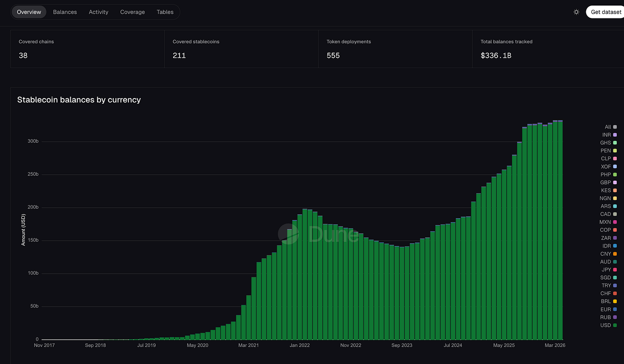Toggle the USD legend color swatch
Viewport: 624px width, 364px height.
[x=615, y=325]
